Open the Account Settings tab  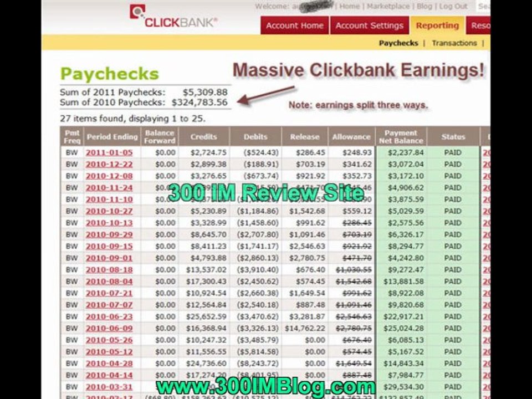(x=369, y=25)
